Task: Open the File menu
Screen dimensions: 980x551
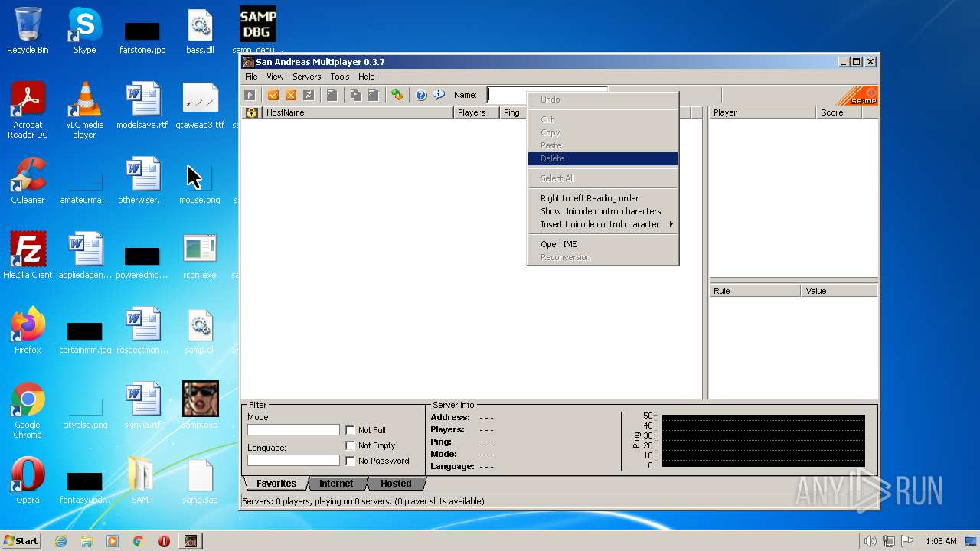Action: pyautogui.click(x=251, y=77)
